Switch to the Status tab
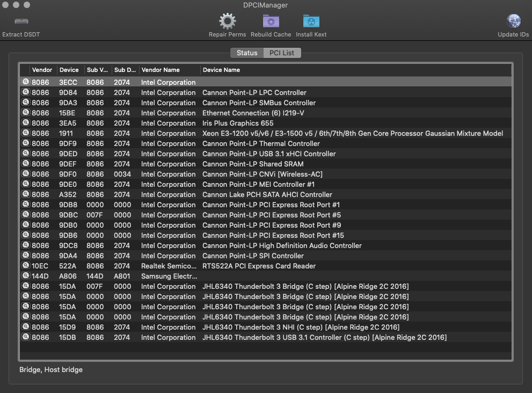The height and width of the screenshot is (393, 532). click(x=247, y=53)
